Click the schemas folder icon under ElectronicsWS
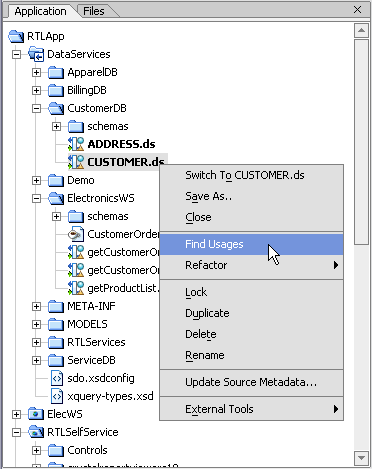The height and width of the screenshot is (469, 372). click(76, 216)
